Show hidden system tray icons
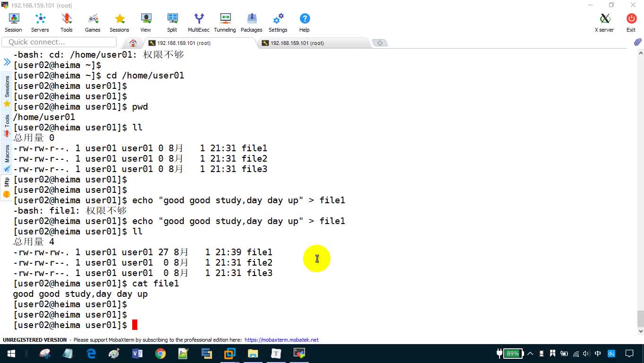 click(530, 354)
